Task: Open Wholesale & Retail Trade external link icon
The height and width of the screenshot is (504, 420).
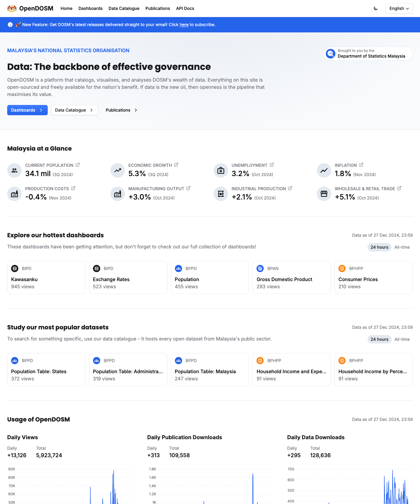Action: click(x=399, y=188)
